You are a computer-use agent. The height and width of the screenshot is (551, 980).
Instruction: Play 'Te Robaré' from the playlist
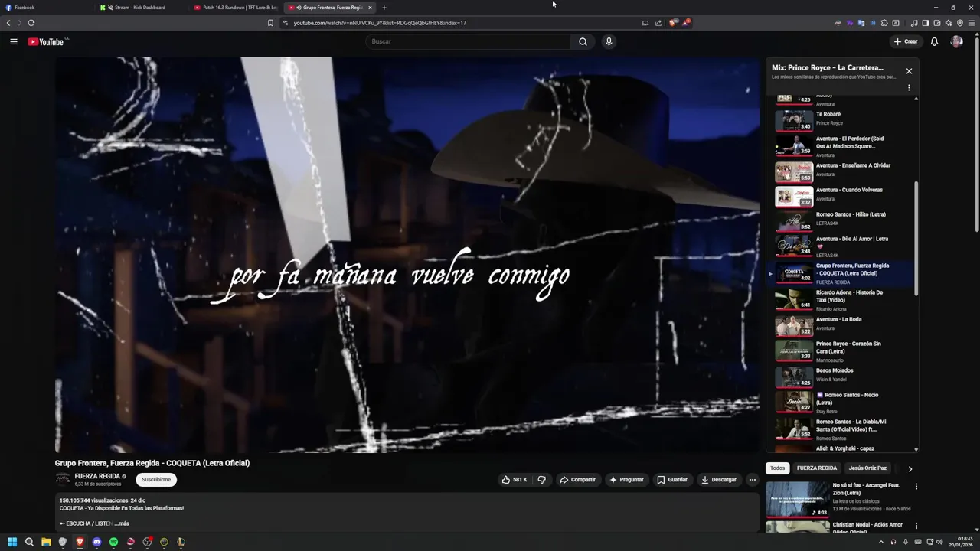tap(842, 119)
